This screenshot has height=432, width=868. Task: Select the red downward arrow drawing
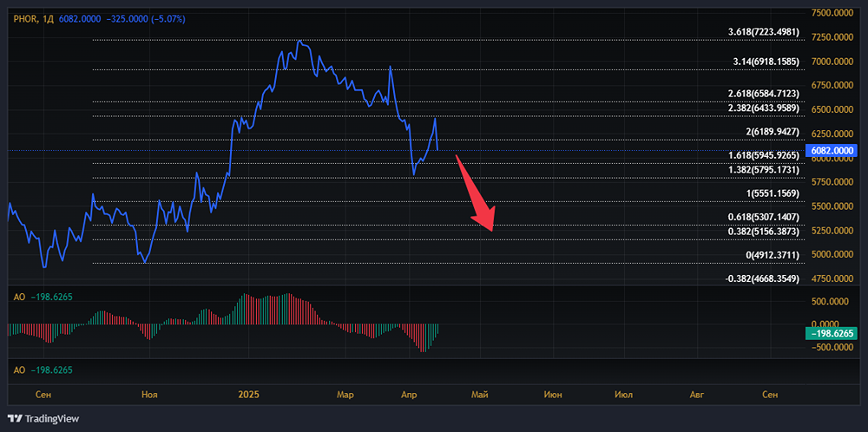pos(476,194)
